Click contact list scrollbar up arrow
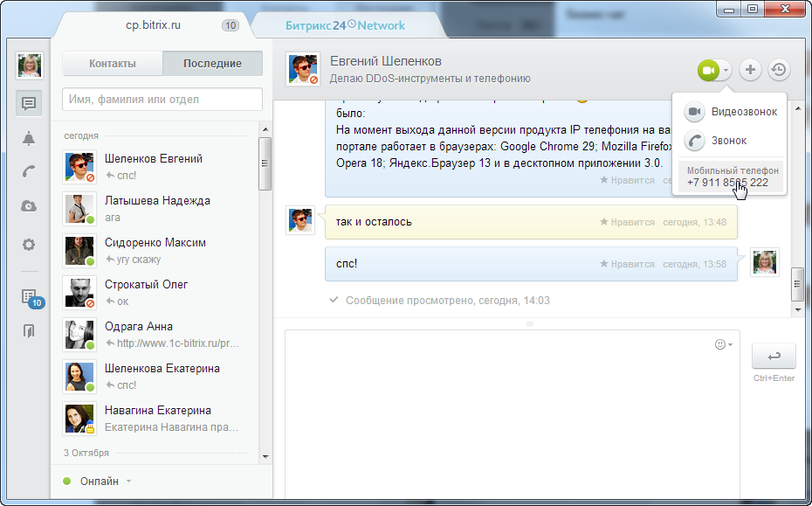Screen dimensions: 812x506 265,129
